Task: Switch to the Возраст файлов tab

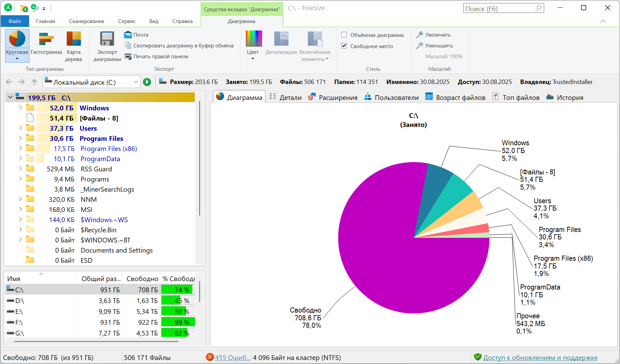Action: coord(455,97)
